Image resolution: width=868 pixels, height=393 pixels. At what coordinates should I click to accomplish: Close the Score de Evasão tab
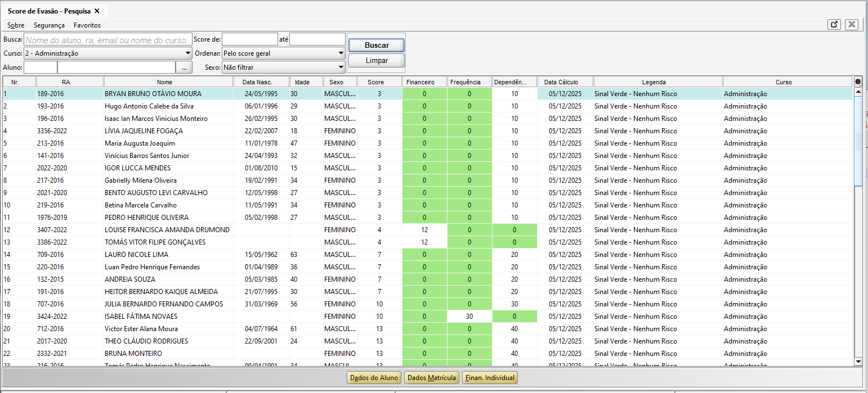pos(97,11)
